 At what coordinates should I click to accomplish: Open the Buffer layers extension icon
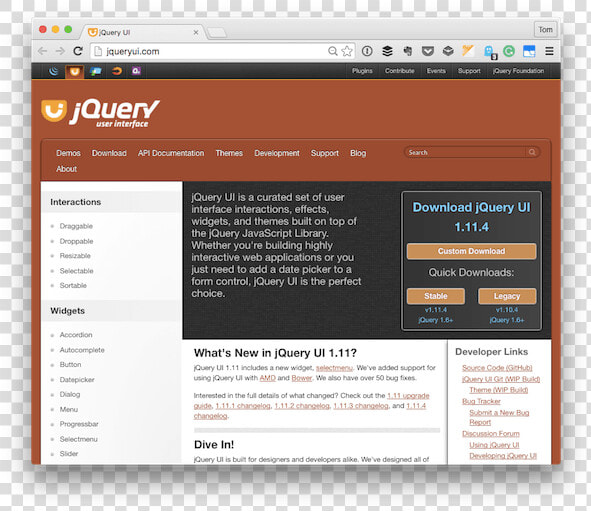click(387, 51)
